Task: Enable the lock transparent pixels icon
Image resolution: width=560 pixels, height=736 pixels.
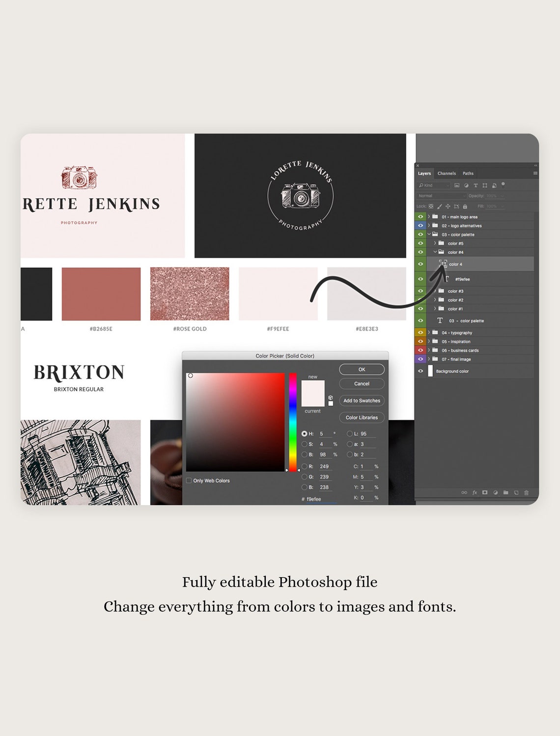Action: pyautogui.click(x=431, y=206)
